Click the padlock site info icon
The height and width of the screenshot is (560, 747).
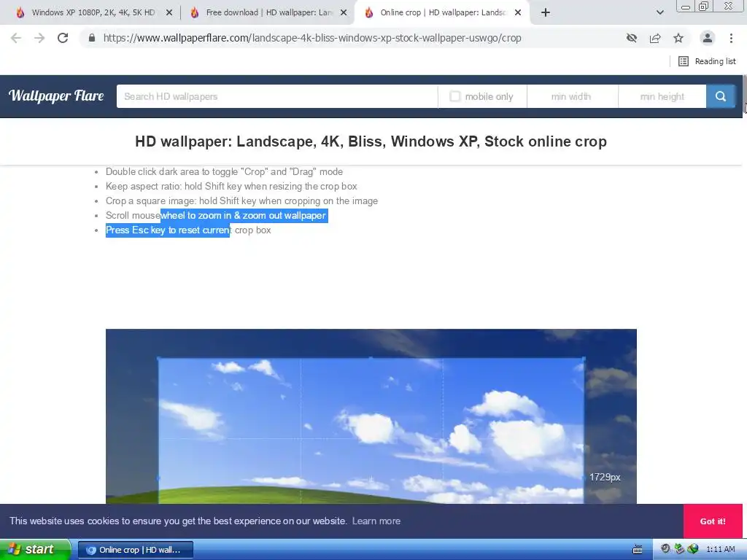tap(92, 38)
